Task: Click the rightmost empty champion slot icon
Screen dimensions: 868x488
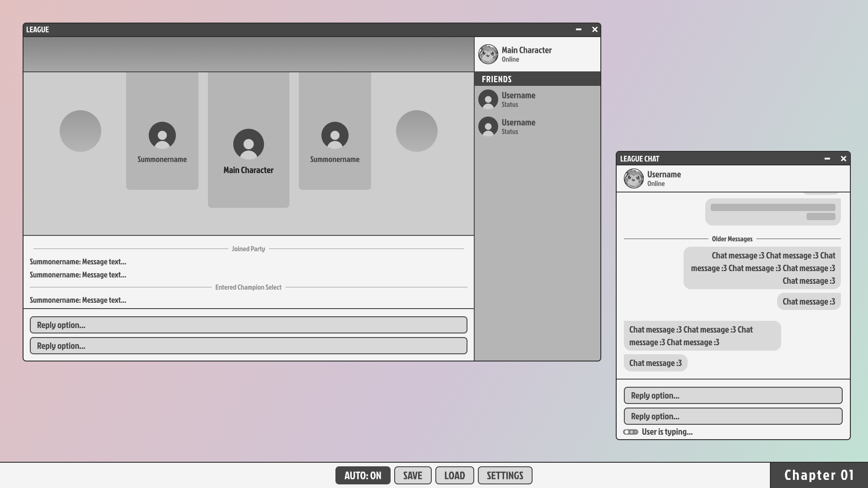Action: [x=417, y=131]
